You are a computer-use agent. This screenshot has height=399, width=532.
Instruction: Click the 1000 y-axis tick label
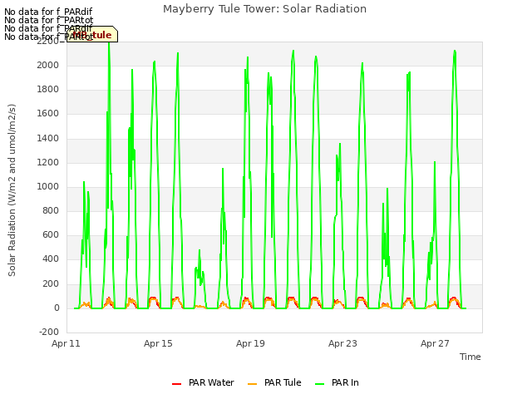[x=48, y=186]
